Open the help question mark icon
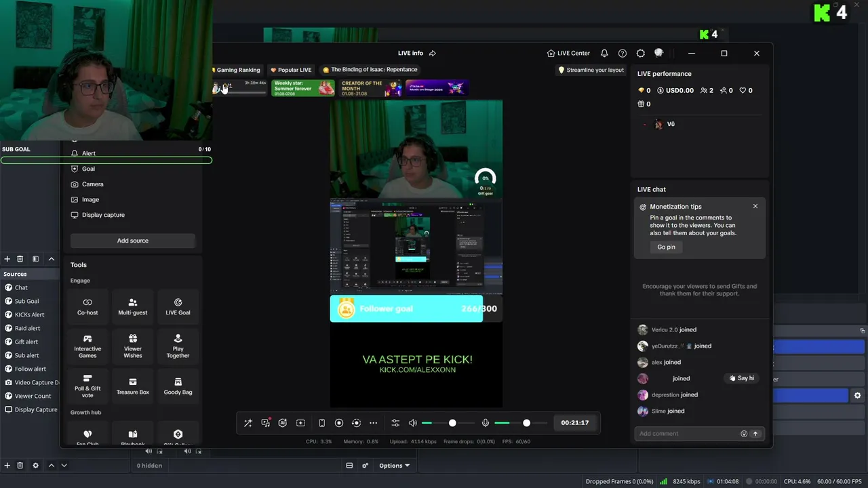Image resolution: width=868 pixels, height=488 pixels. [623, 53]
